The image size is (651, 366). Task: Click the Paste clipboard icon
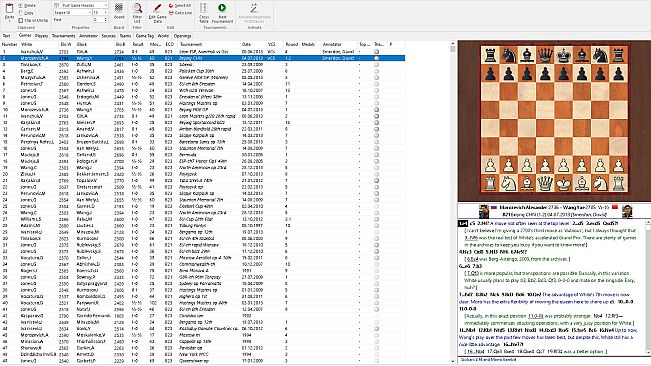pyautogui.click(x=9, y=9)
